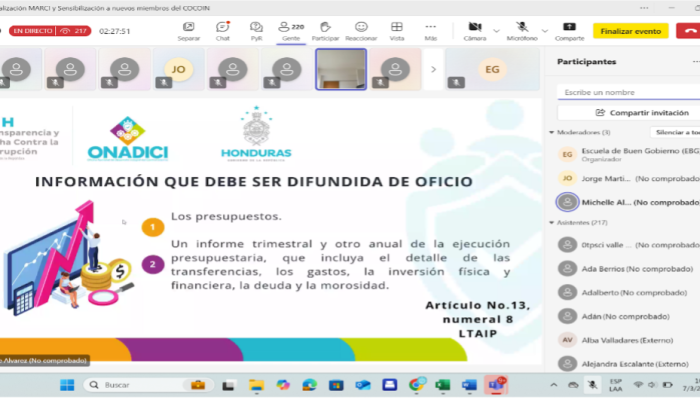The height and width of the screenshot is (400, 700).
Task: Open Task View from the taskbar
Action: pos(229,385)
